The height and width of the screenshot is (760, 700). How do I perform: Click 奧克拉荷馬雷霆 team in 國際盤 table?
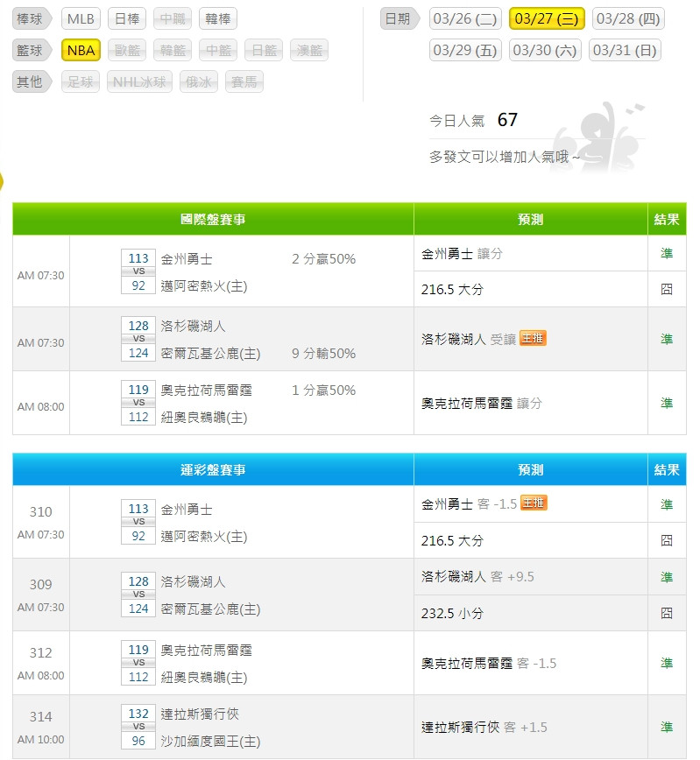click(206, 390)
